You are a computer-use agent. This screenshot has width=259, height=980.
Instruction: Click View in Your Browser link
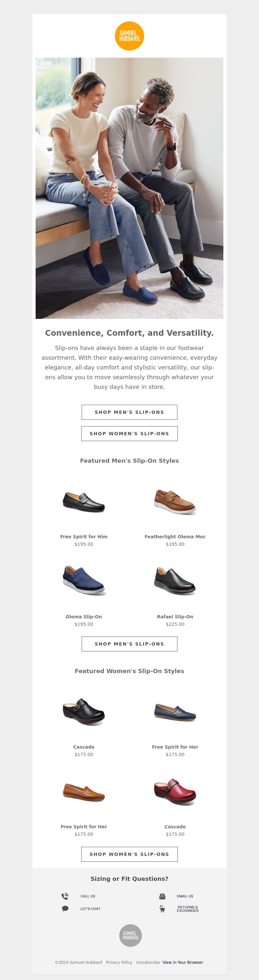pos(183,962)
